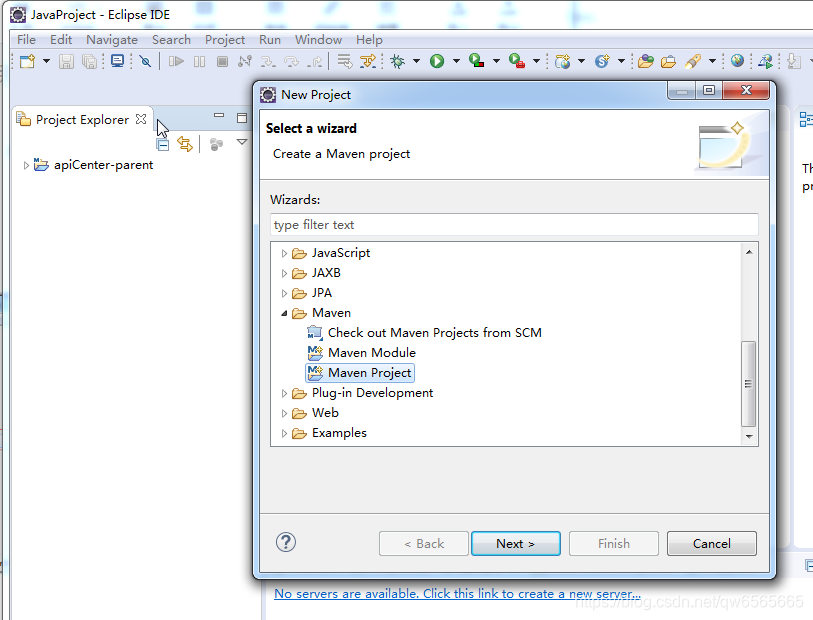Viewport: 813px width, 620px height.
Task: Expand the JPA wizard folder
Action: pos(284,293)
